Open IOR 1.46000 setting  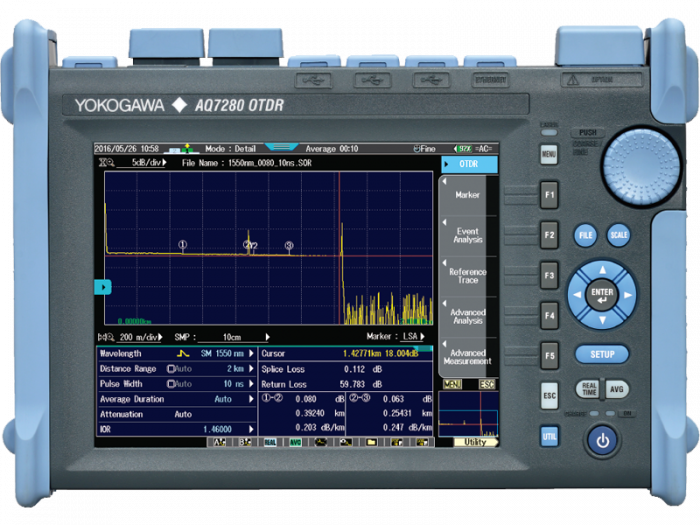click(177, 429)
